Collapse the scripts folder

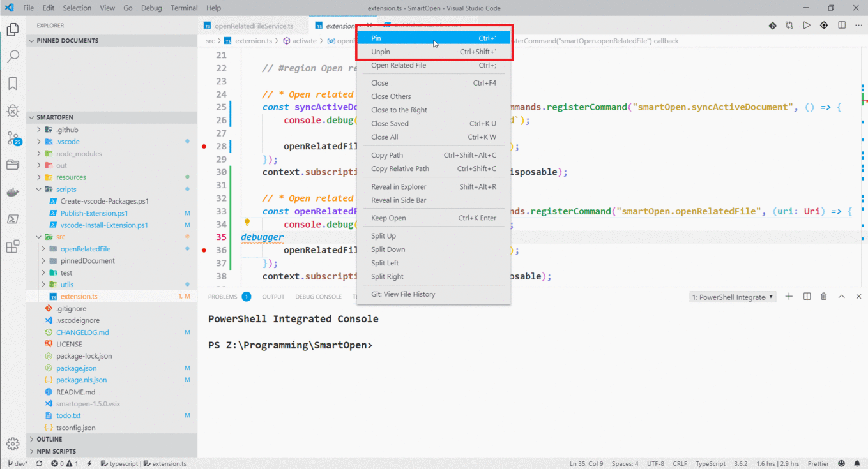coord(39,189)
